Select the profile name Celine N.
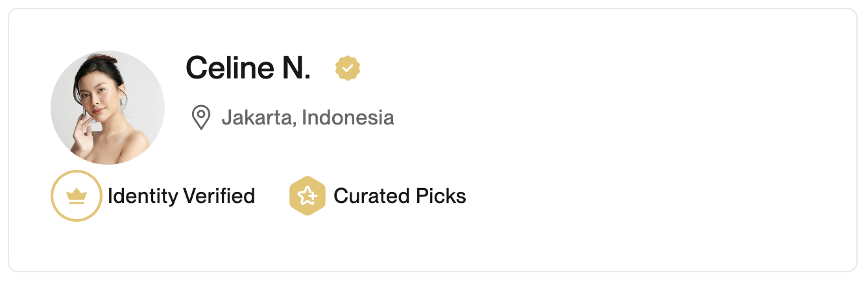The height and width of the screenshot is (284, 868). (248, 67)
